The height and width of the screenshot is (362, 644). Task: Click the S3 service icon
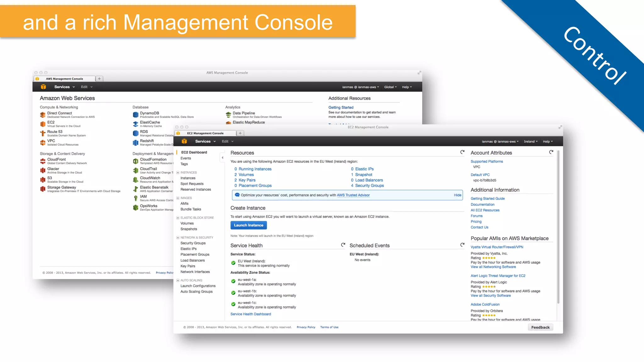[x=43, y=180]
